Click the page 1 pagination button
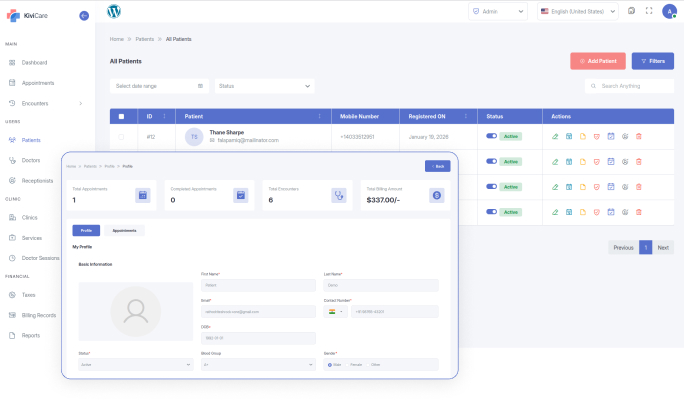The height and width of the screenshot is (400, 684). pyautogui.click(x=646, y=248)
